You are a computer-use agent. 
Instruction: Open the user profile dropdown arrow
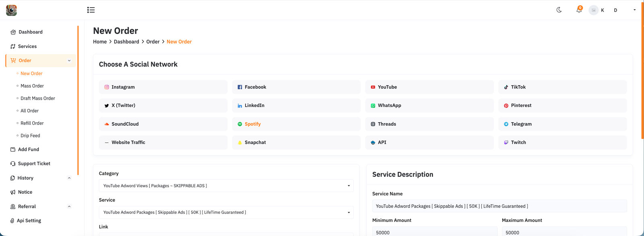pyautogui.click(x=634, y=10)
